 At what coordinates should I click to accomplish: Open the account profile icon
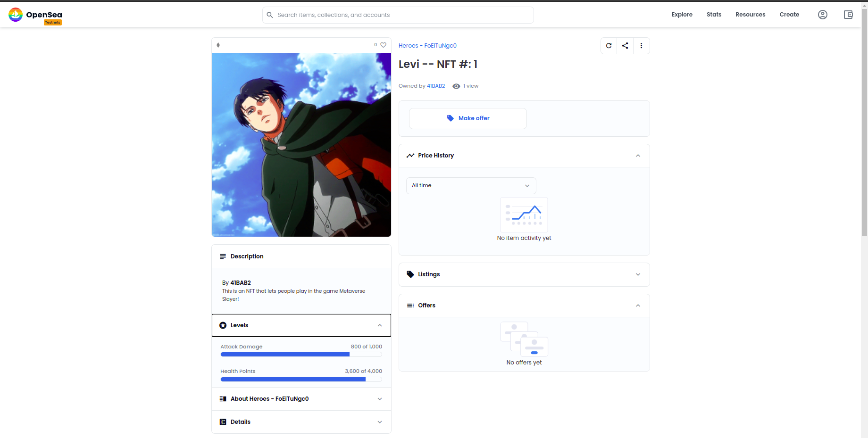823,15
